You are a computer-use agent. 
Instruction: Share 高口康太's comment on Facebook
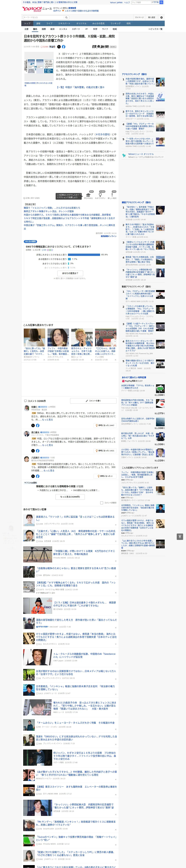tap(38, 450)
